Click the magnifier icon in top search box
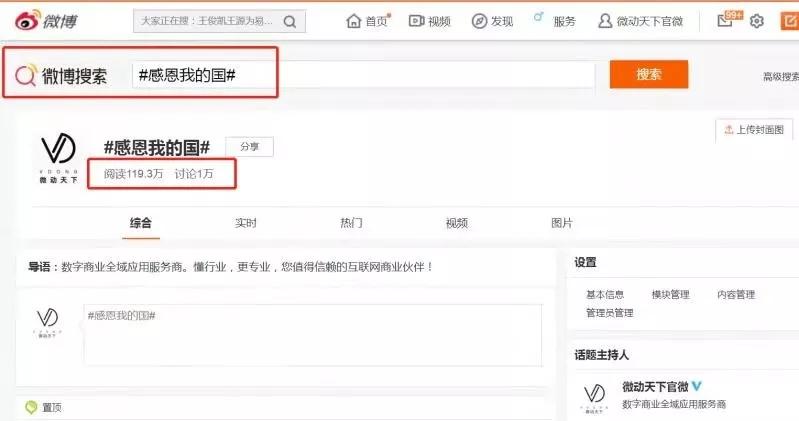The image size is (799, 421). point(289,21)
